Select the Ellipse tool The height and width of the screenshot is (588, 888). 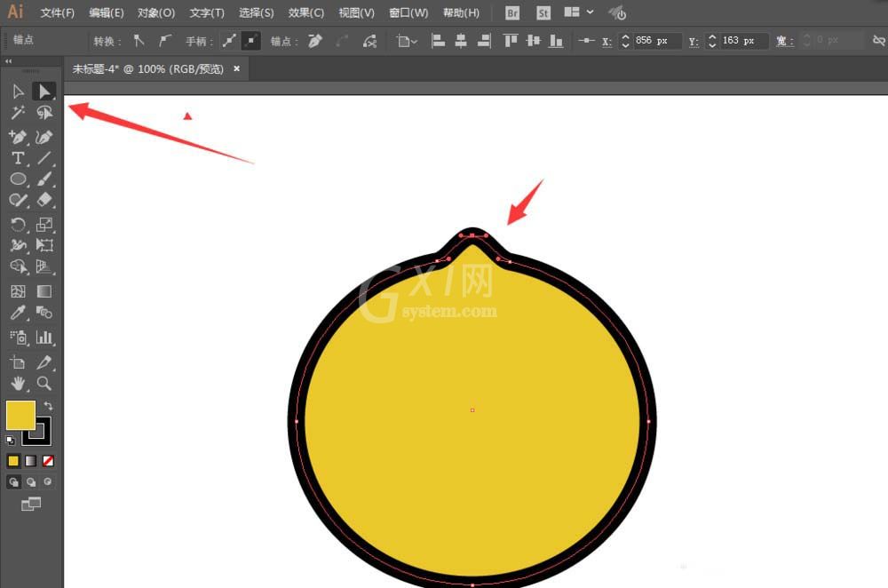18,179
